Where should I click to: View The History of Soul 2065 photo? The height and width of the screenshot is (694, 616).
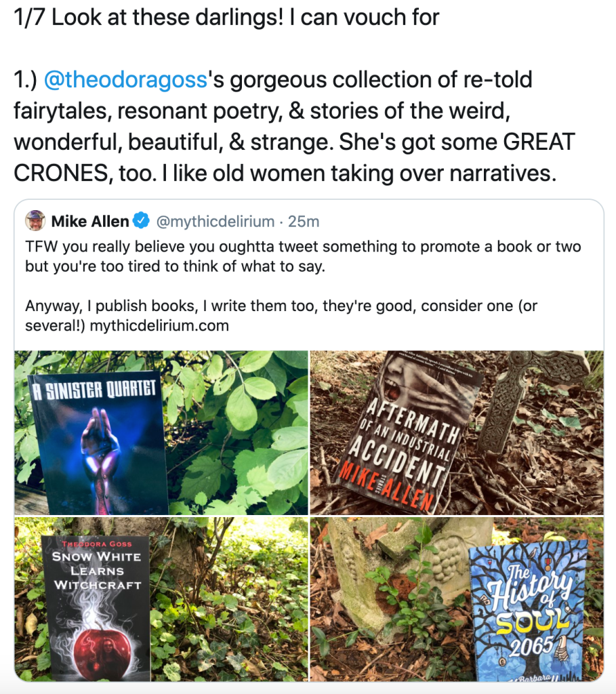457,599
